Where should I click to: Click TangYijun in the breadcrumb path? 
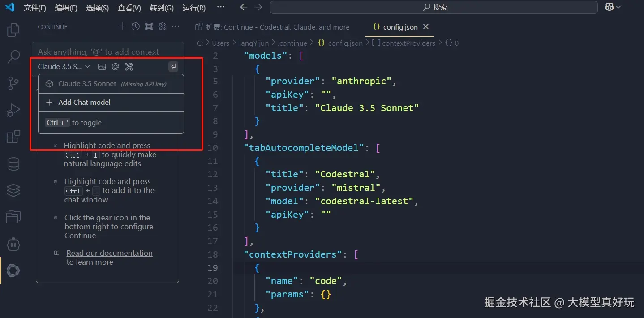click(253, 43)
